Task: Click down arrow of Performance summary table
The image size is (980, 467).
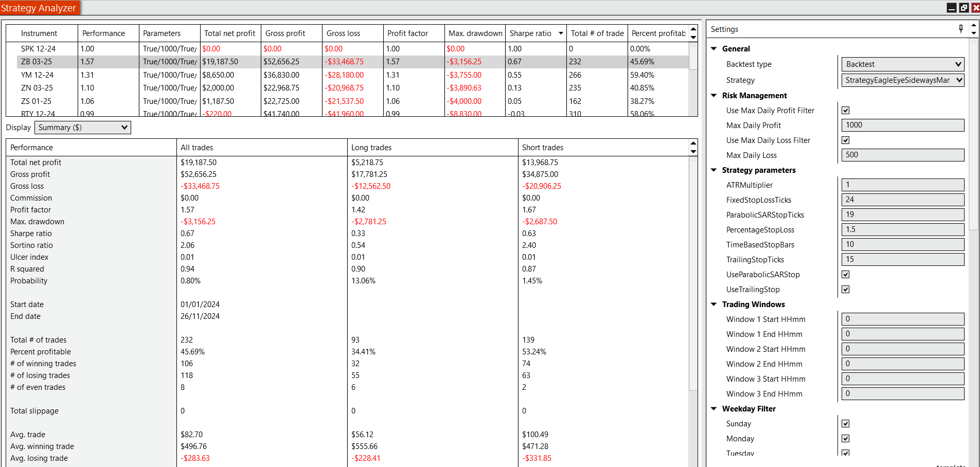Action: [x=693, y=152]
